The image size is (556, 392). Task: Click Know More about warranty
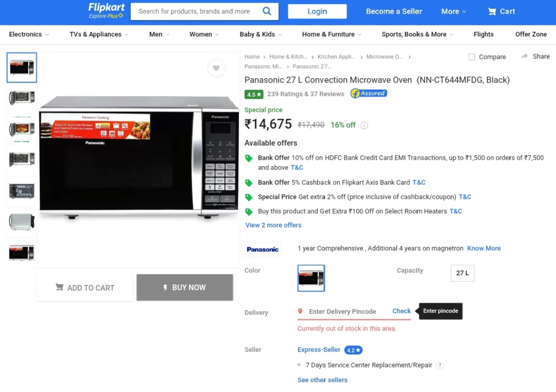click(484, 249)
